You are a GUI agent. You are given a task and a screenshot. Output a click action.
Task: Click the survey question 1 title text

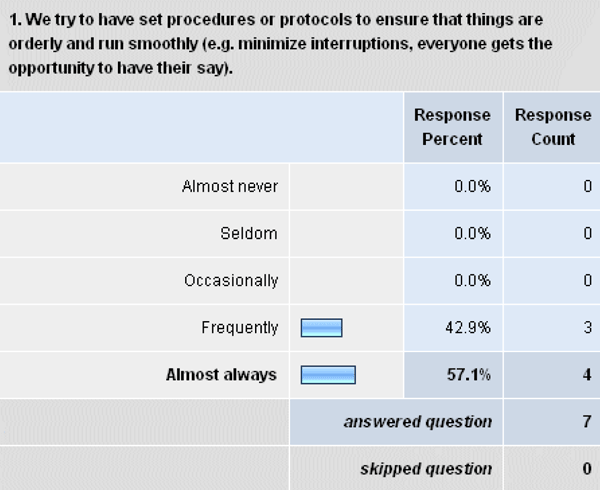280,45
